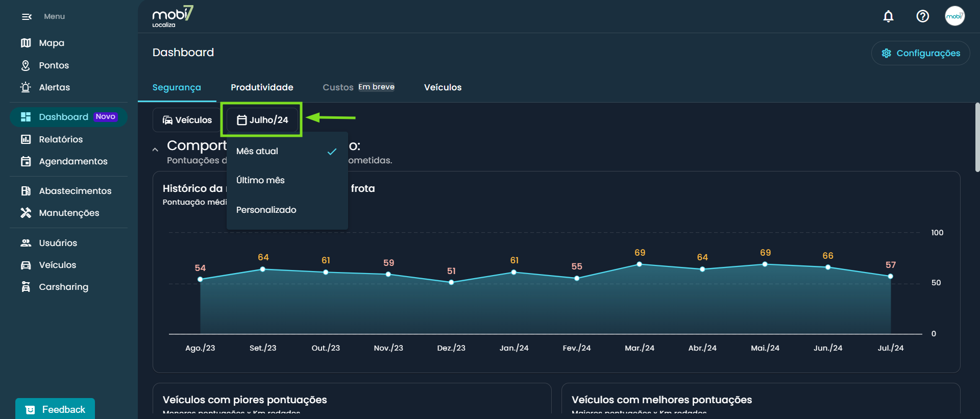This screenshot has width=980, height=419.
Task: Collapse the sidebar with the Menu icon
Action: 27,17
